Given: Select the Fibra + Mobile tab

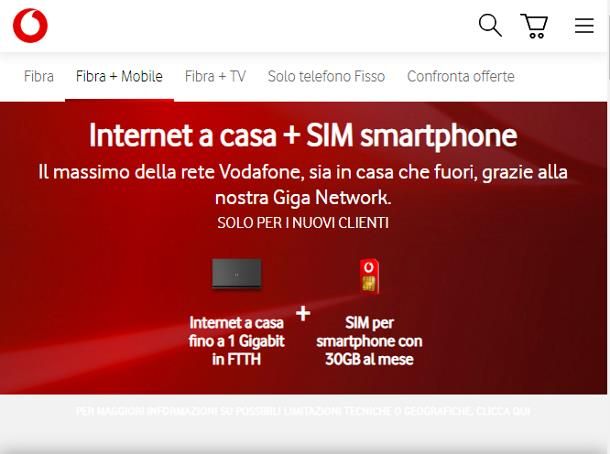Looking at the screenshot, I should pos(119,76).
